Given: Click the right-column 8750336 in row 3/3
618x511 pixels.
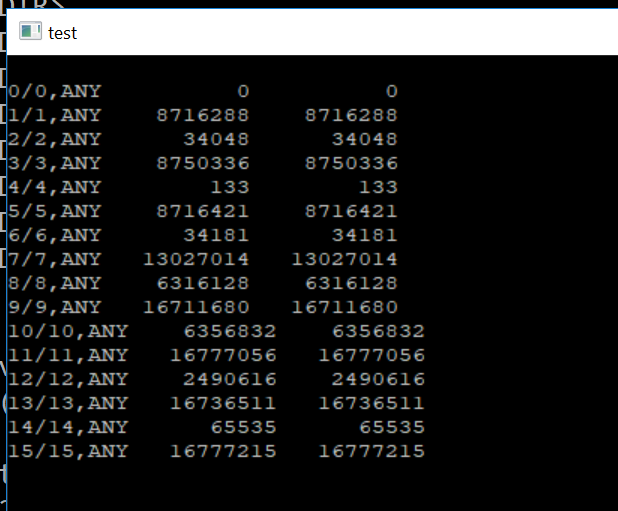Looking at the screenshot, I should (x=351, y=164).
